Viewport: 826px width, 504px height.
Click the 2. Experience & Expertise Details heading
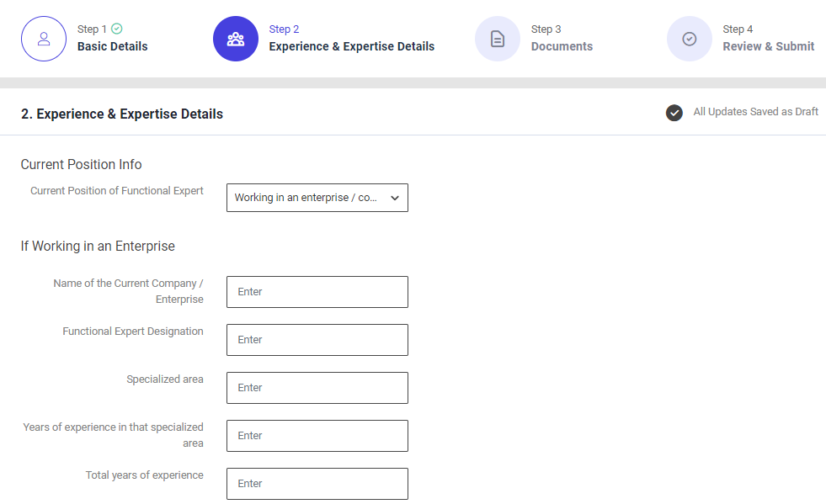pyautogui.click(x=122, y=114)
